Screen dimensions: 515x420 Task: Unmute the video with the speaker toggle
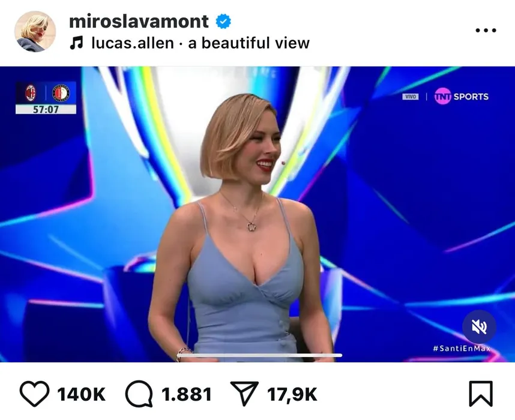click(x=479, y=327)
